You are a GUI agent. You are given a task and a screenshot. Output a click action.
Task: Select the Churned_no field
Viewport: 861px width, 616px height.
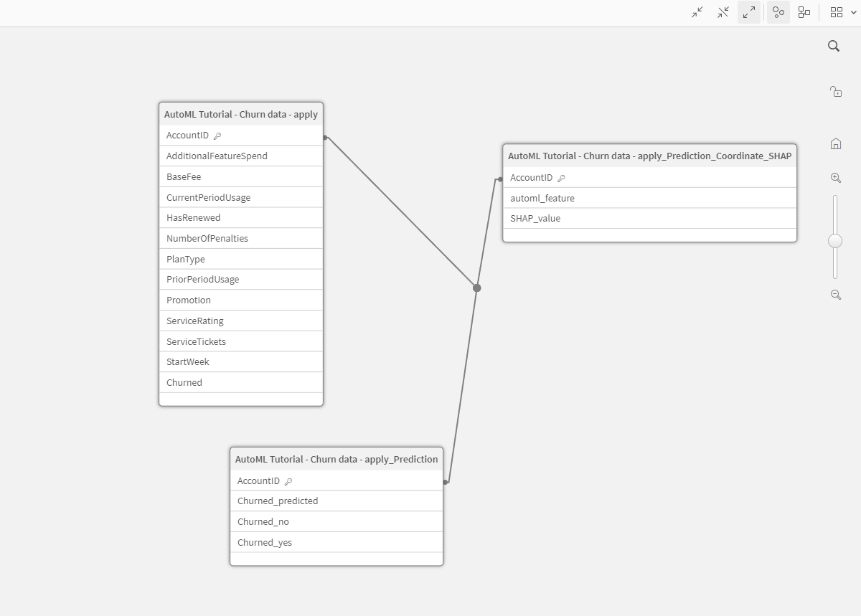click(x=337, y=521)
